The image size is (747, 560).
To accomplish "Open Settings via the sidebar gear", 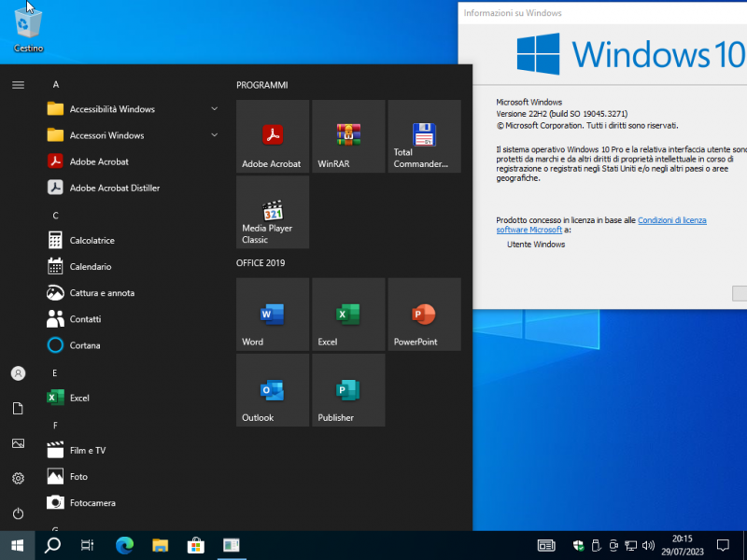I will coord(17,478).
